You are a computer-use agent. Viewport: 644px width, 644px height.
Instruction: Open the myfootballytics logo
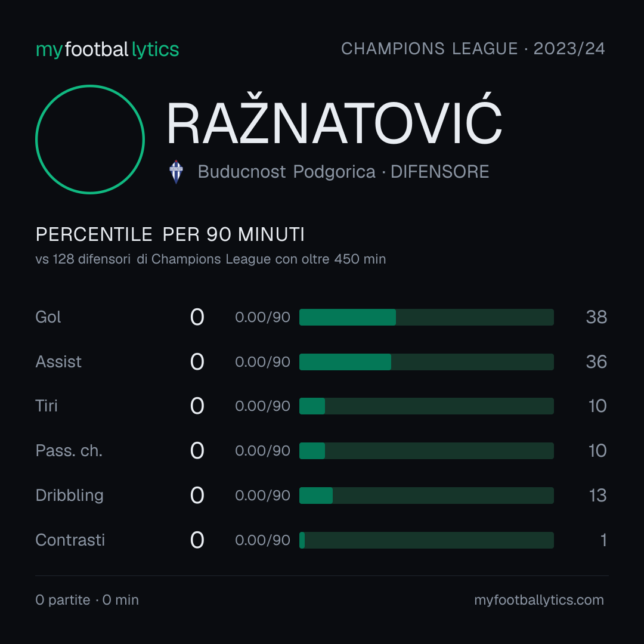coord(107,49)
